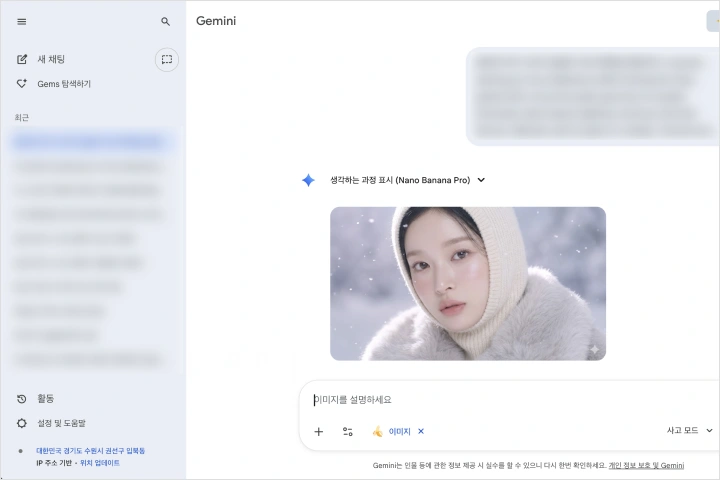Click the Gemini title text

click(216, 21)
